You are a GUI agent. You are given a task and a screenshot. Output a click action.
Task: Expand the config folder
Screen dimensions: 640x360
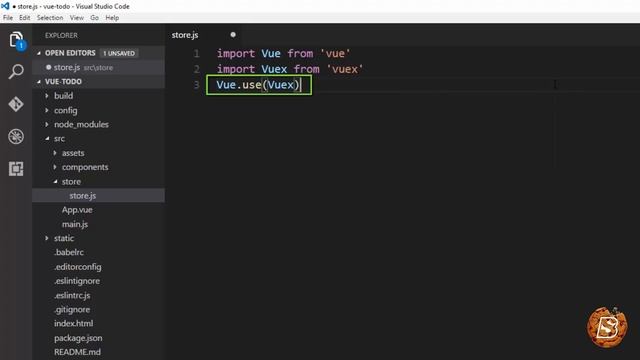(x=47, y=110)
